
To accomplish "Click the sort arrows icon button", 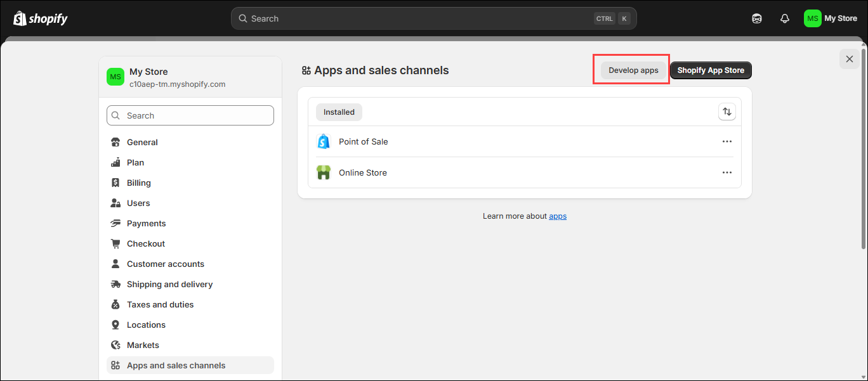I will click(x=727, y=112).
